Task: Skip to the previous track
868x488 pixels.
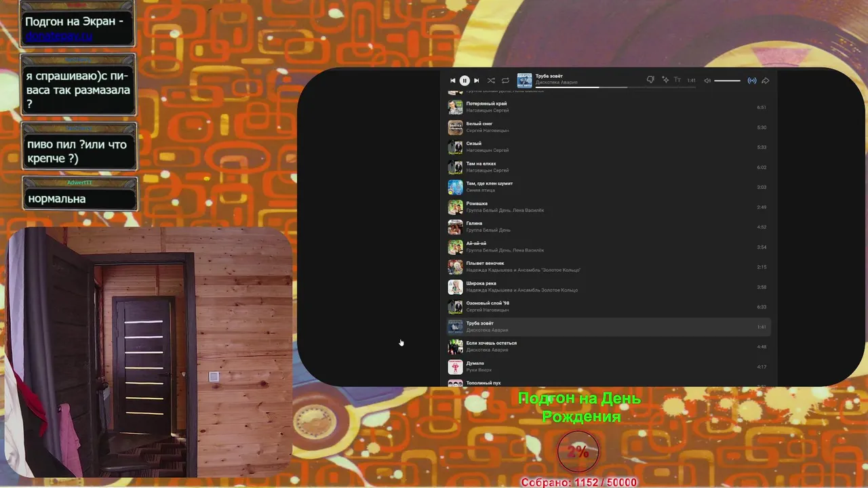Action: pos(453,80)
